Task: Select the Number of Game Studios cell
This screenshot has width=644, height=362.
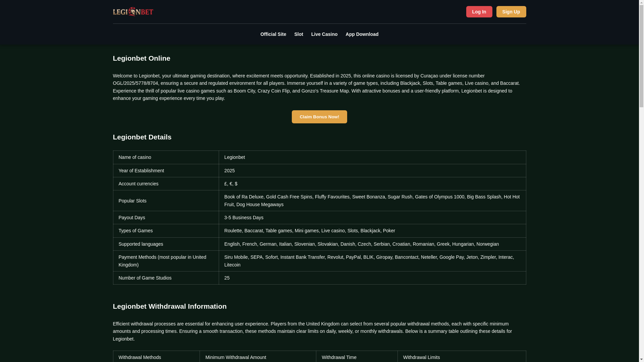Action: click(166, 278)
